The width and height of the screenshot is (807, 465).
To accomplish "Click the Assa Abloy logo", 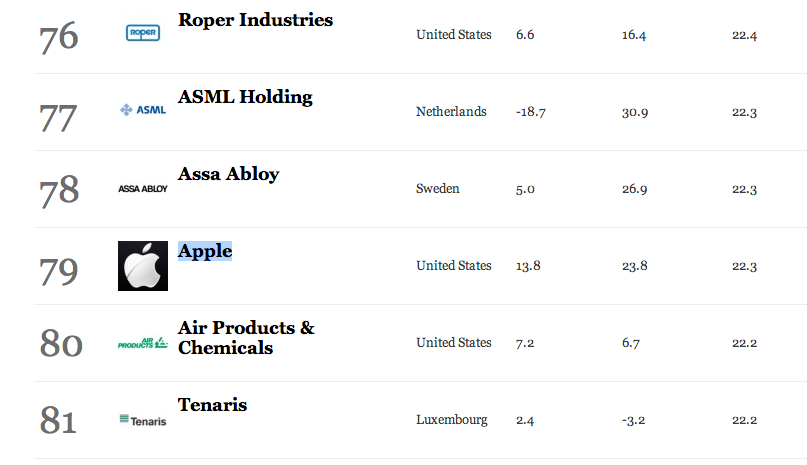I will [x=143, y=189].
